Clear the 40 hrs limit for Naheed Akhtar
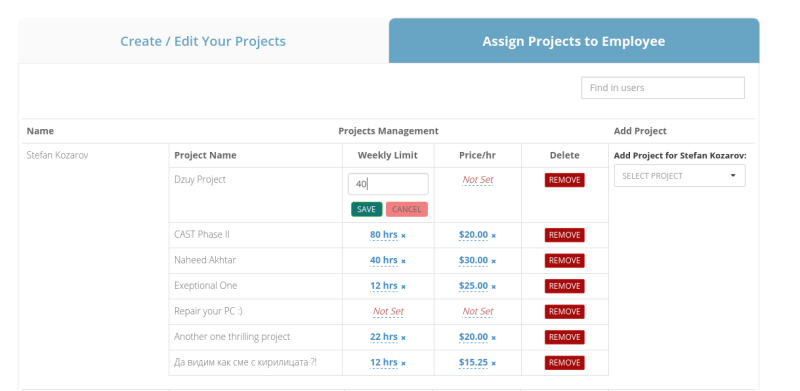The width and height of the screenshot is (800, 391). pyautogui.click(x=403, y=261)
